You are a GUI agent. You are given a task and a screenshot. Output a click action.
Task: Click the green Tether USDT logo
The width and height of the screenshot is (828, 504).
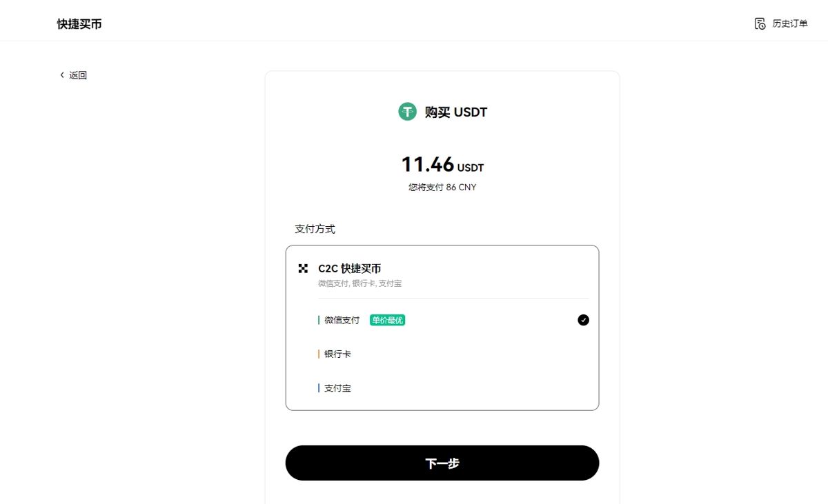(x=407, y=112)
